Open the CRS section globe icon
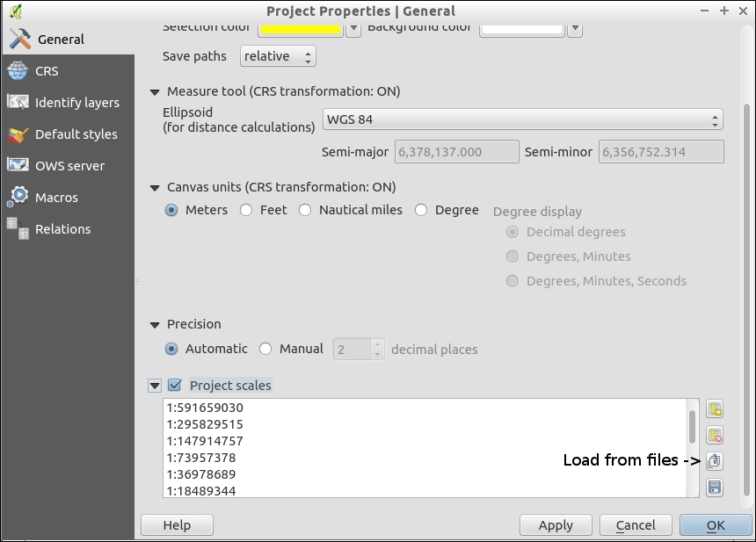The image size is (756, 542). point(18,71)
